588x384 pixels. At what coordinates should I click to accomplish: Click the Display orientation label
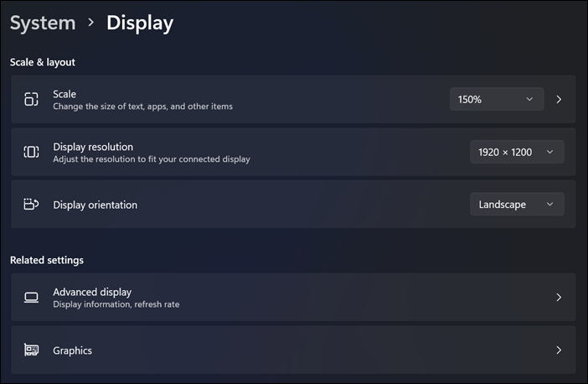pyautogui.click(x=95, y=205)
